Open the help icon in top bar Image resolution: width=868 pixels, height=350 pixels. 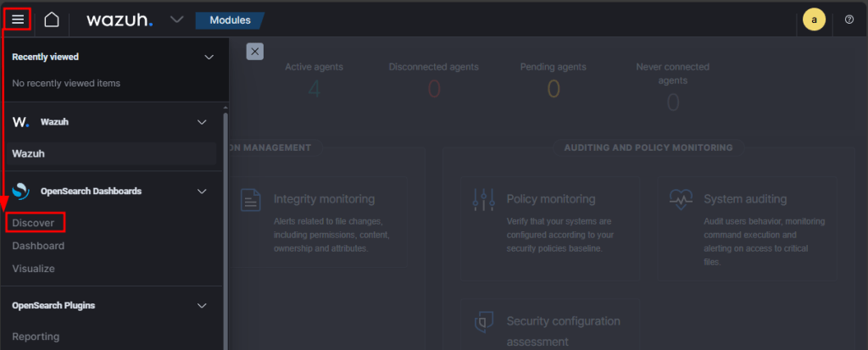click(849, 19)
